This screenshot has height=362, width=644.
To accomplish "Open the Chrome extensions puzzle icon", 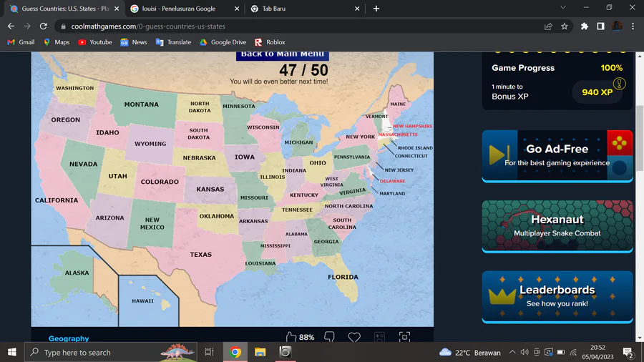I will coord(585,26).
